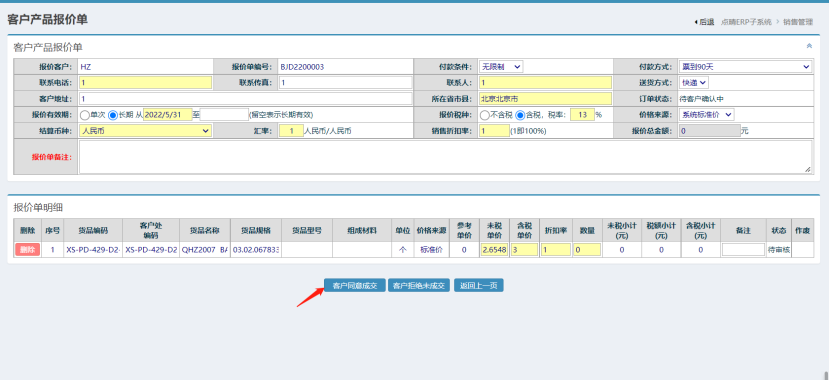Click the 客户同意成交 button
The image size is (830, 381).
click(x=355, y=286)
